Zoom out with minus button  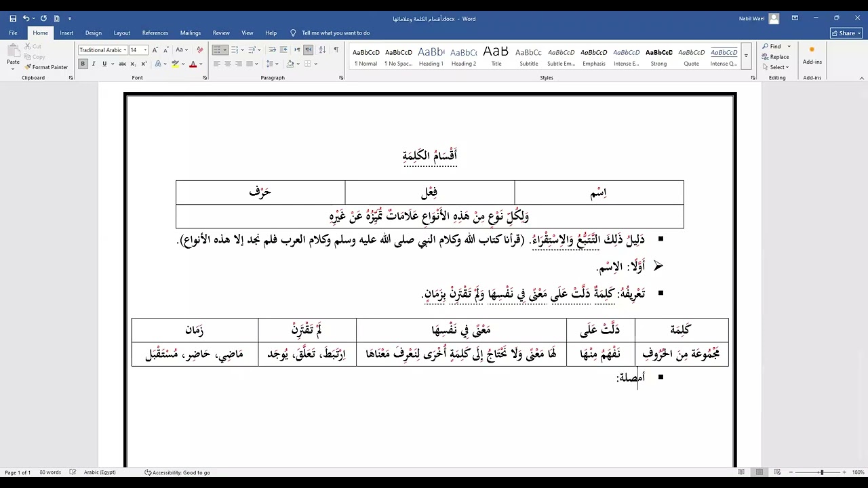pos(790,472)
